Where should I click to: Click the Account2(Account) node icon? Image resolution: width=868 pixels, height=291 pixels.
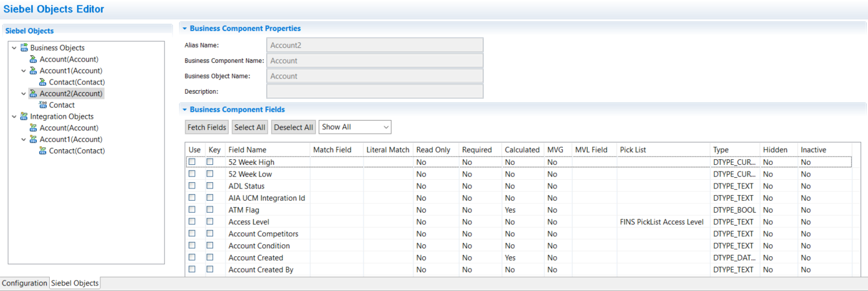tap(34, 94)
